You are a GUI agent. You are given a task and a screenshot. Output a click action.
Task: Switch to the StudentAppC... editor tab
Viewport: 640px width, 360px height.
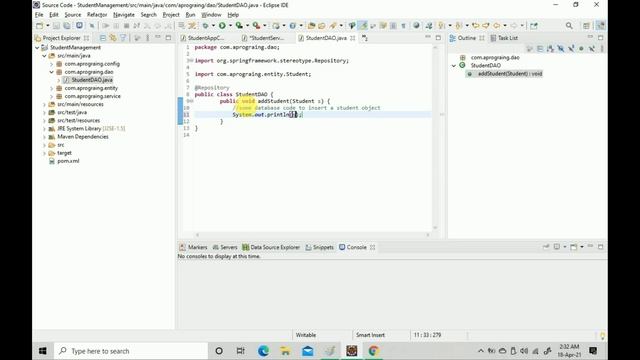coord(203,38)
